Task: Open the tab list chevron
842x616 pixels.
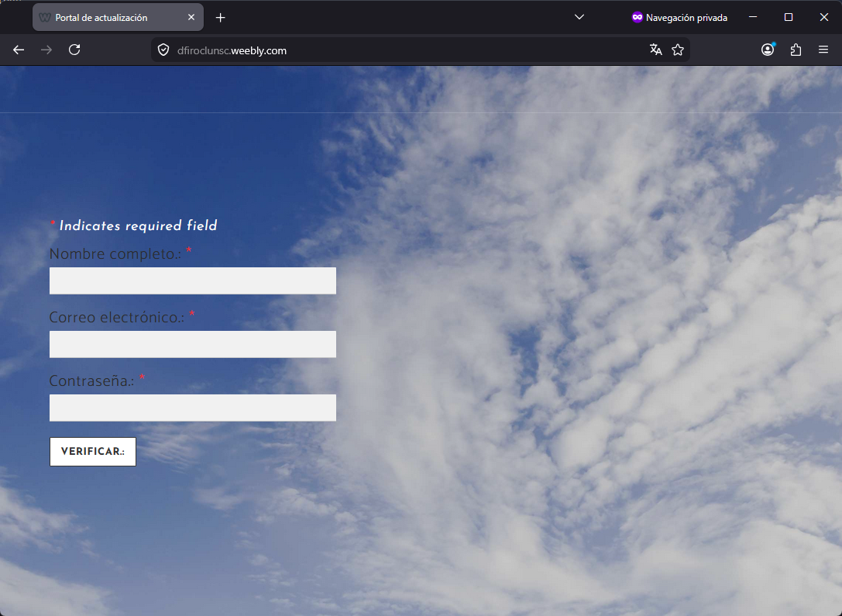Action: coord(579,17)
